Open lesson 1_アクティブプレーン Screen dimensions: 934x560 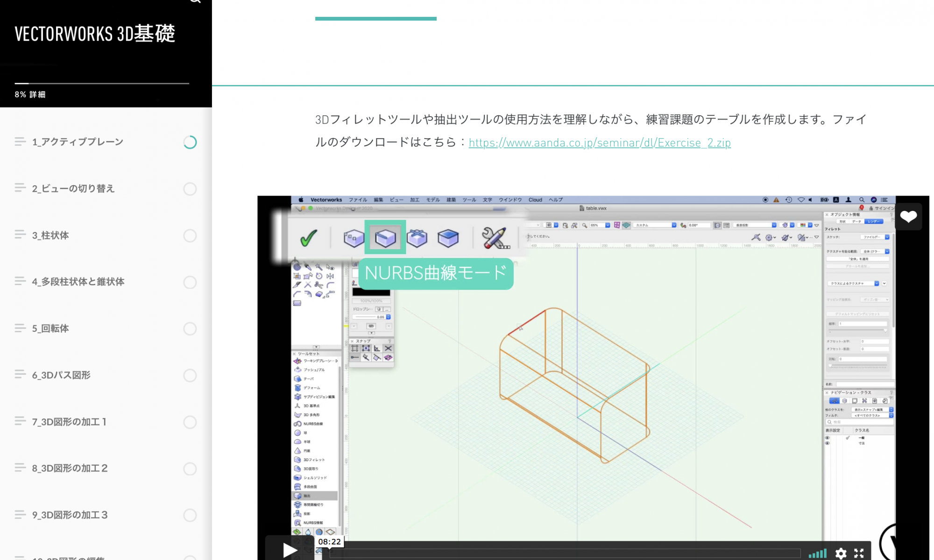pos(78,142)
